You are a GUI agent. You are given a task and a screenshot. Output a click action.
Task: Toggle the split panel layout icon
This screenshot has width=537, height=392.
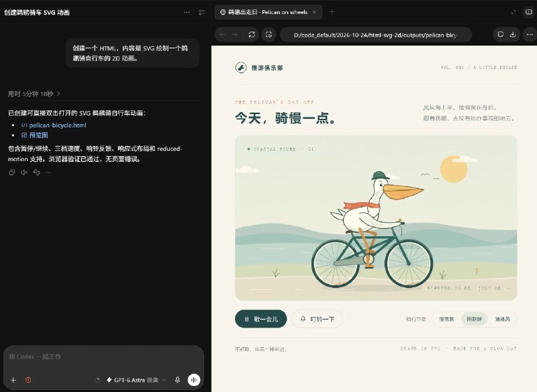[529, 12]
